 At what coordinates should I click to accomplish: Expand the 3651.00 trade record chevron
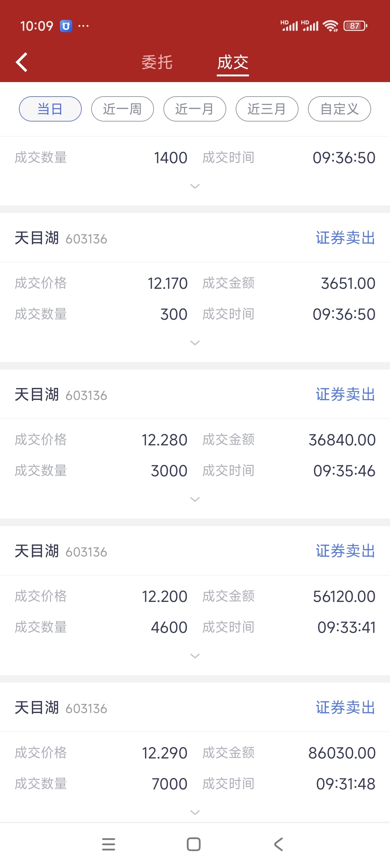195,343
